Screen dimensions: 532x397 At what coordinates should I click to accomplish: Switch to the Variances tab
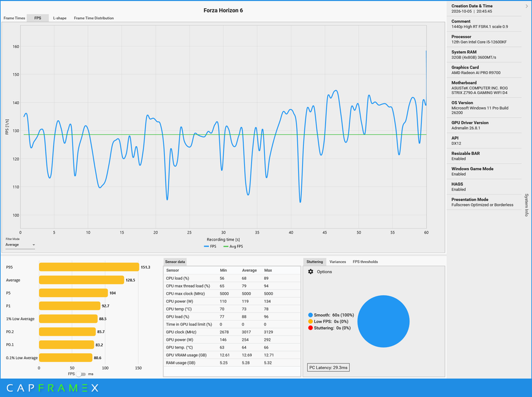tap(338, 262)
